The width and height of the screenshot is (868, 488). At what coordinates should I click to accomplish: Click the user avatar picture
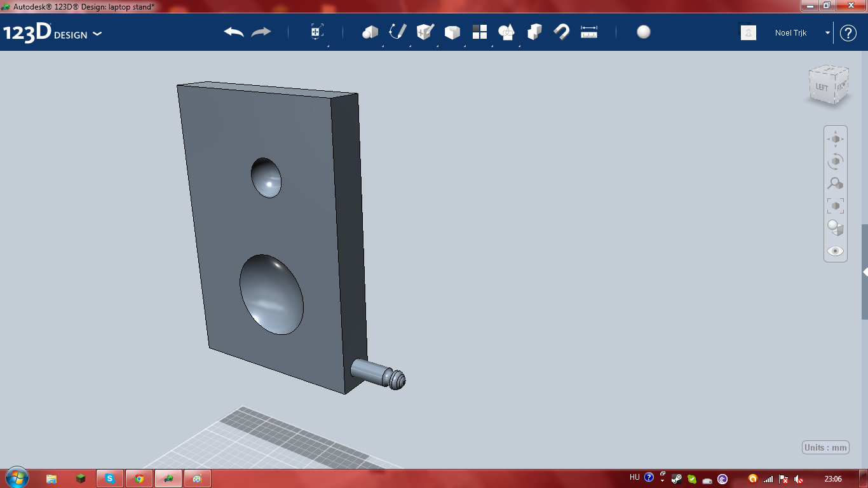coord(749,32)
